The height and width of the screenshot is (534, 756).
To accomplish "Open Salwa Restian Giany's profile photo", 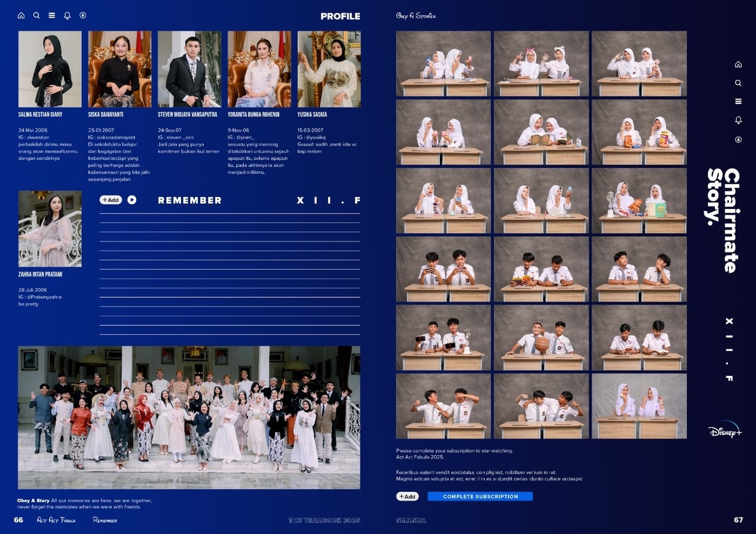I will (x=50, y=69).
